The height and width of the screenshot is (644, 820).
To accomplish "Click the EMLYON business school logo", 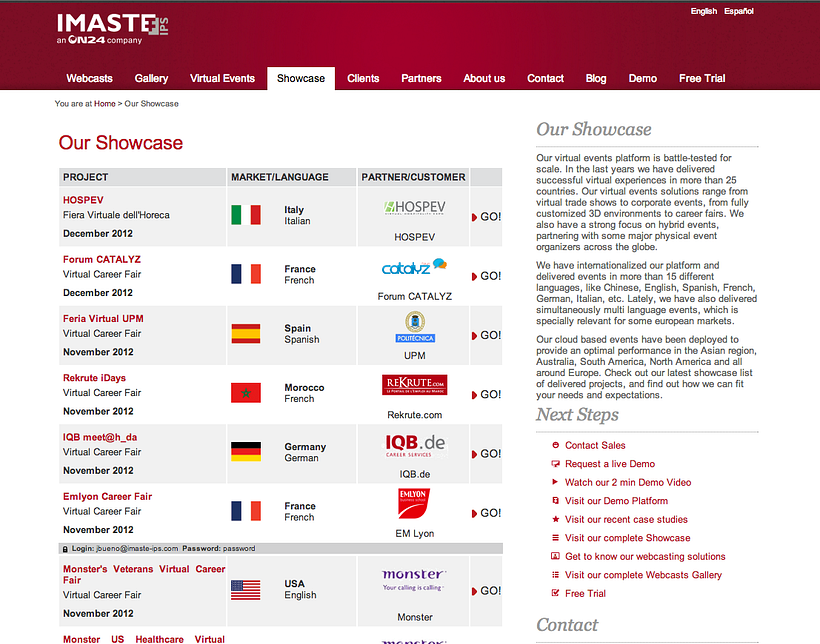I will 414,503.
